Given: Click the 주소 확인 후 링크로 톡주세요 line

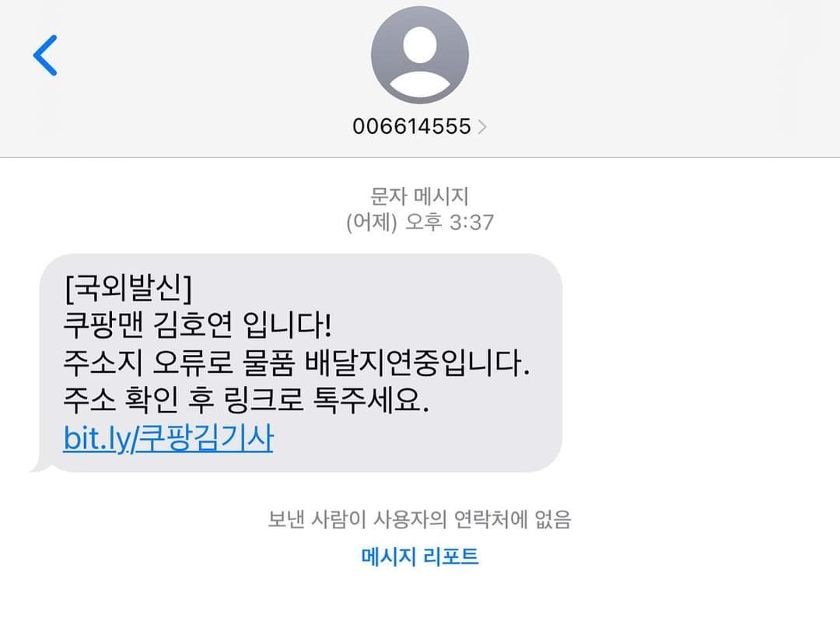Looking at the screenshot, I should point(246,400).
